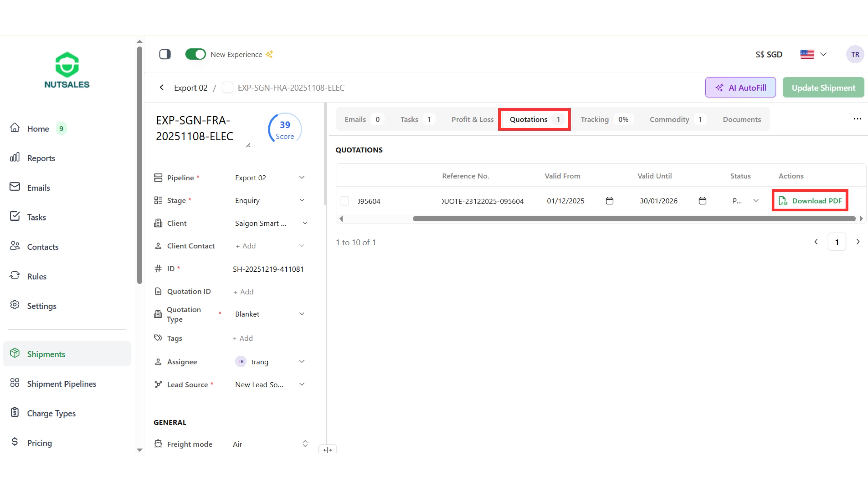The width and height of the screenshot is (868, 488).
Task: Open the three-dots more tabs menu
Action: tap(857, 119)
